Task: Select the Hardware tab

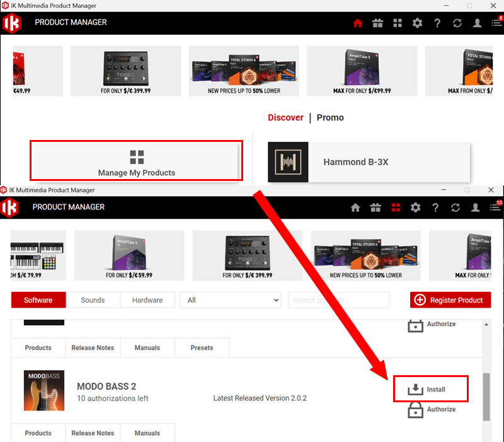Action: pos(147,300)
